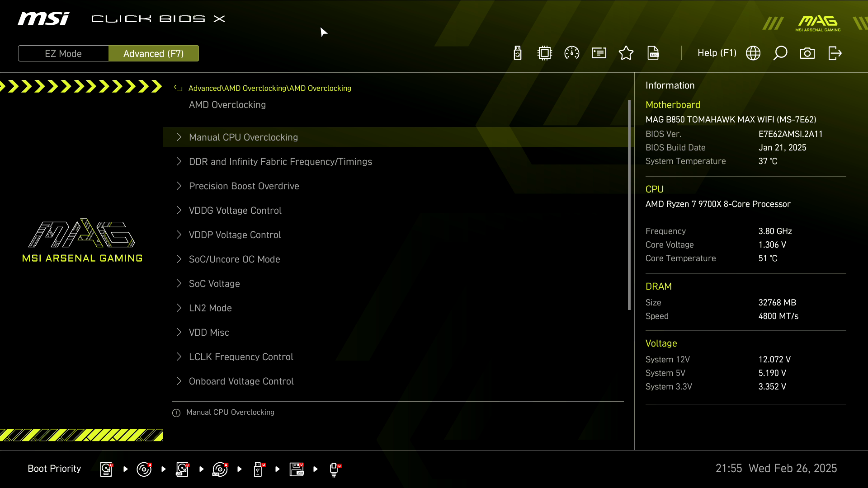Expand Precision Boost Overdrive settings
This screenshot has width=868, height=488.
pos(244,186)
